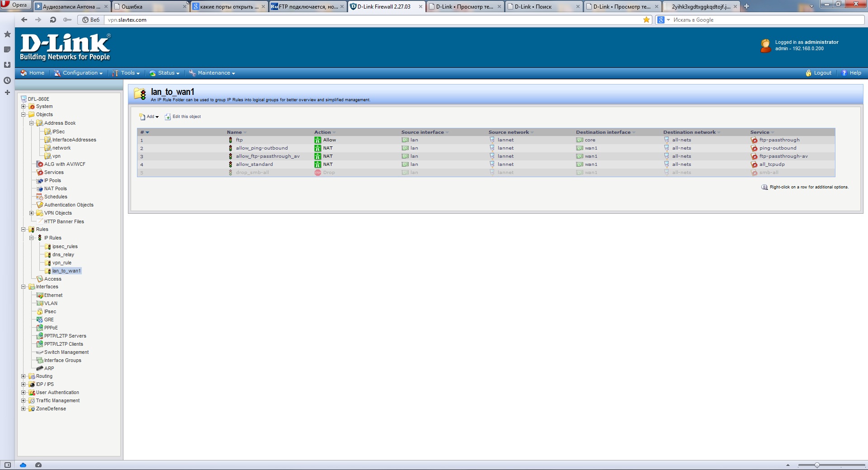The width and height of the screenshot is (868, 470).
Task: Select the disabled drop_smb-all rule
Action: click(252, 173)
